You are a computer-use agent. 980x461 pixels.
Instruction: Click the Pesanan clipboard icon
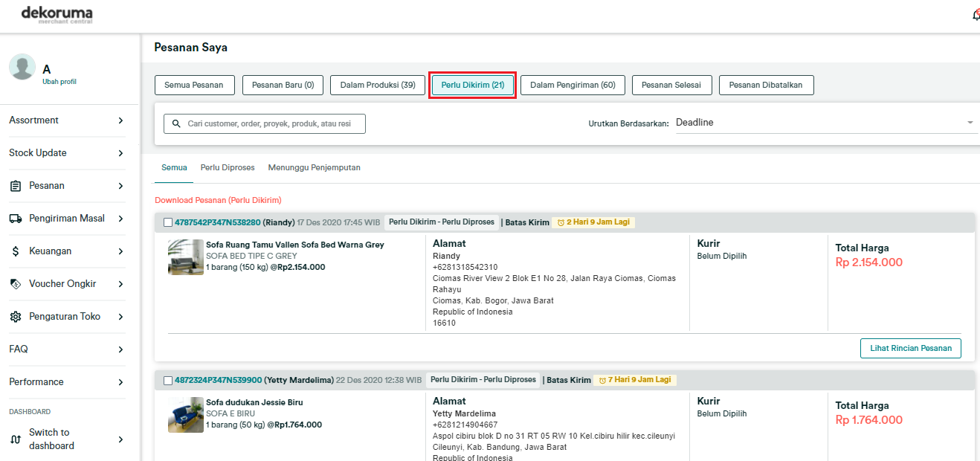click(x=16, y=186)
